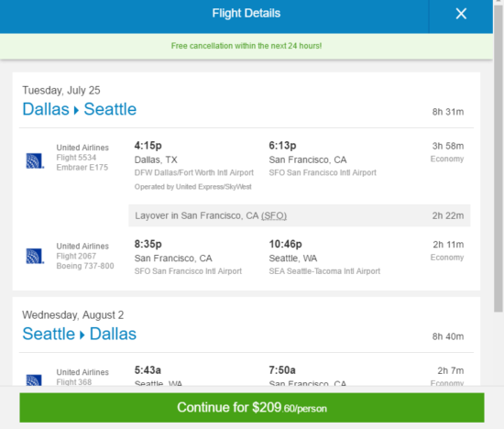Click the Tuesday, July 25 date label
The image size is (504, 429).
coord(61,91)
